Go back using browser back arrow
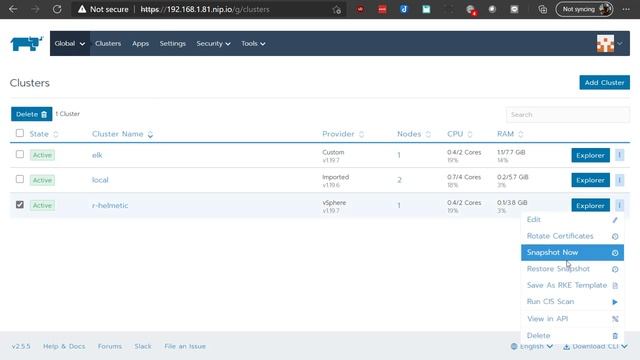The image size is (640, 360). click(13, 9)
